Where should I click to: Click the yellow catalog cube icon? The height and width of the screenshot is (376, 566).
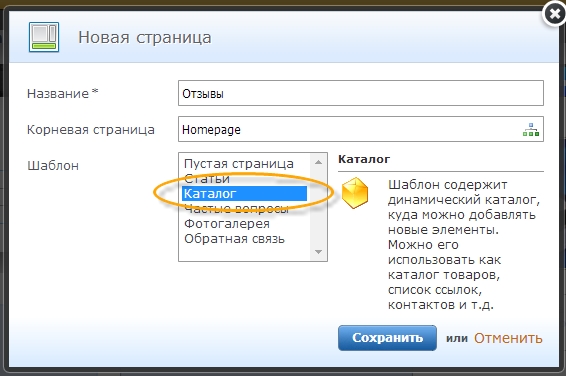point(355,193)
